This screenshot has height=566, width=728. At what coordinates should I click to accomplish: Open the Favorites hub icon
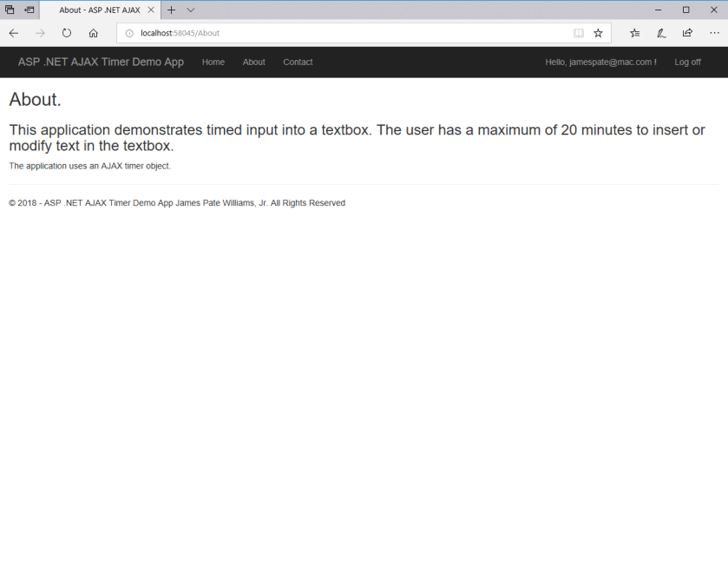[634, 33]
